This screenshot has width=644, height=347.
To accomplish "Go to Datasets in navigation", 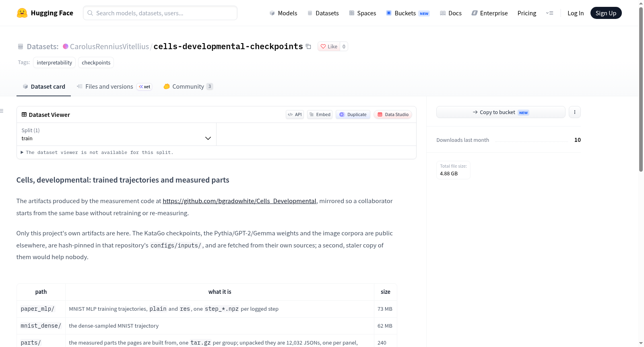I will [323, 13].
